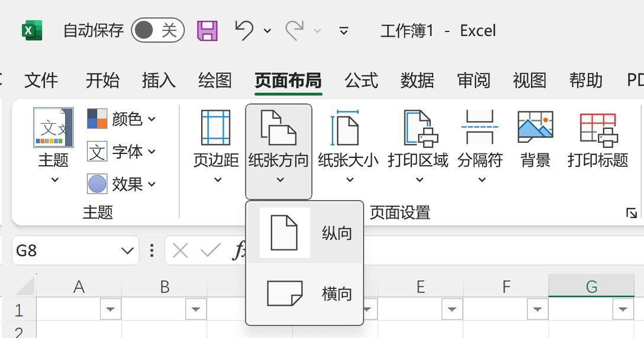Choose 纵向 portrait orientation
This screenshot has width=644, height=338.
click(x=305, y=233)
